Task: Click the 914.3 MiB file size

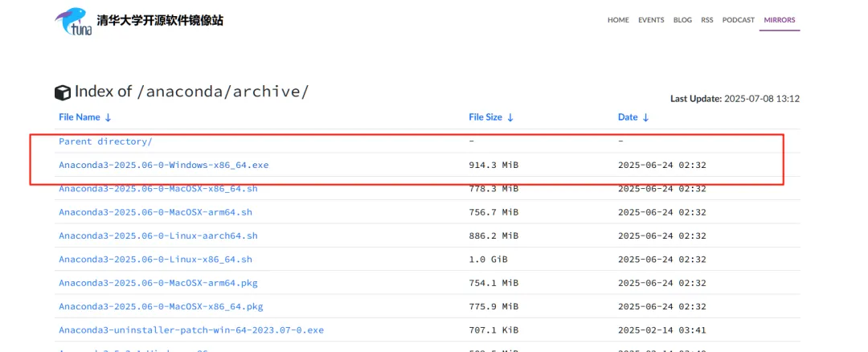Action: [x=493, y=165]
